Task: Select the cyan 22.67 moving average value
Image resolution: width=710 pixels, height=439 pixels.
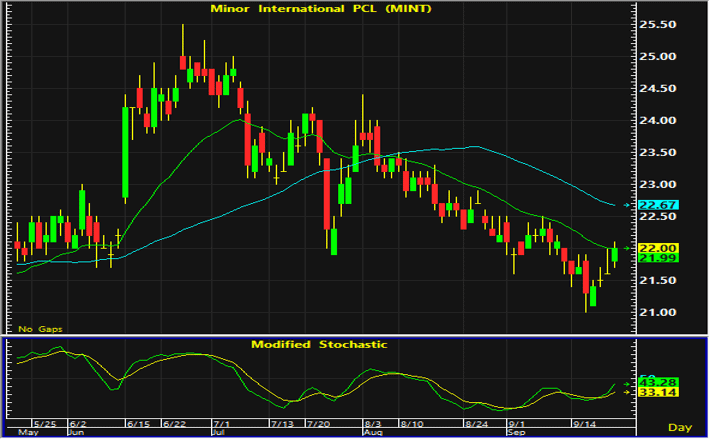Action: point(657,205)
